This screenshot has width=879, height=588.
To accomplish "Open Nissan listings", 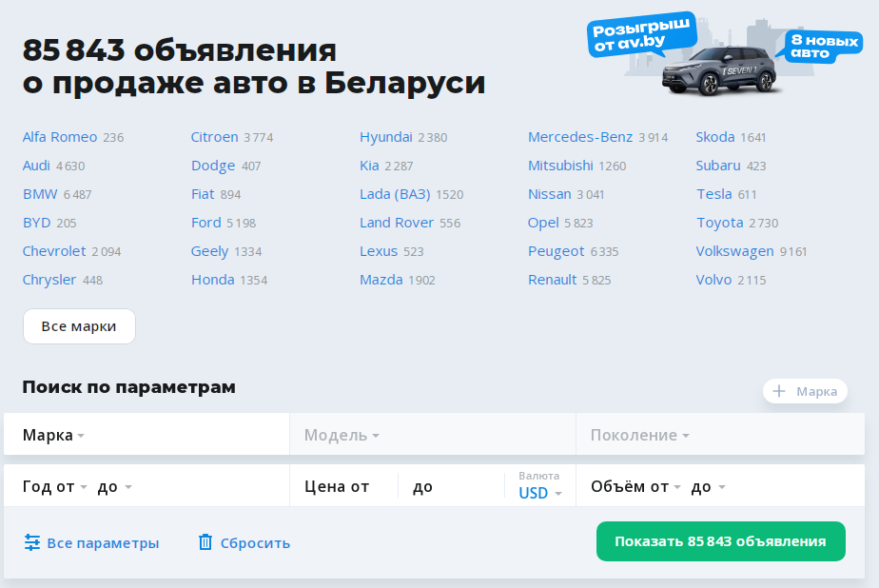I will 550,194.
